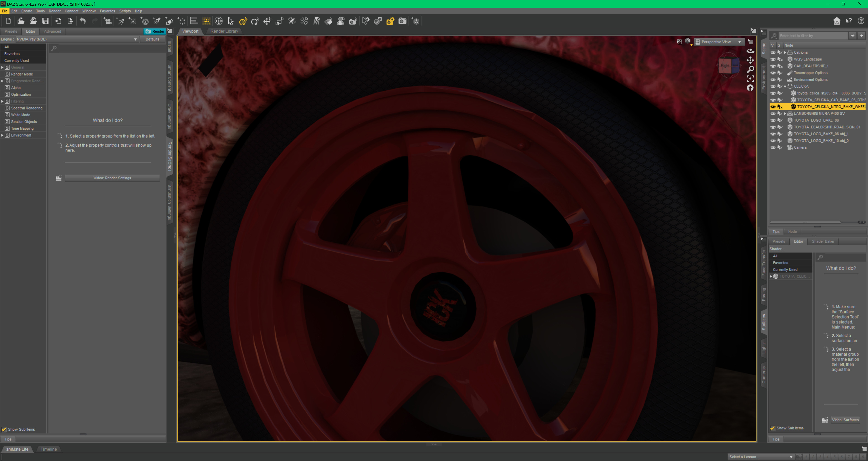Switch to the Timeline tab
This screenshot has width=868, height=461.
coord(49,449)
